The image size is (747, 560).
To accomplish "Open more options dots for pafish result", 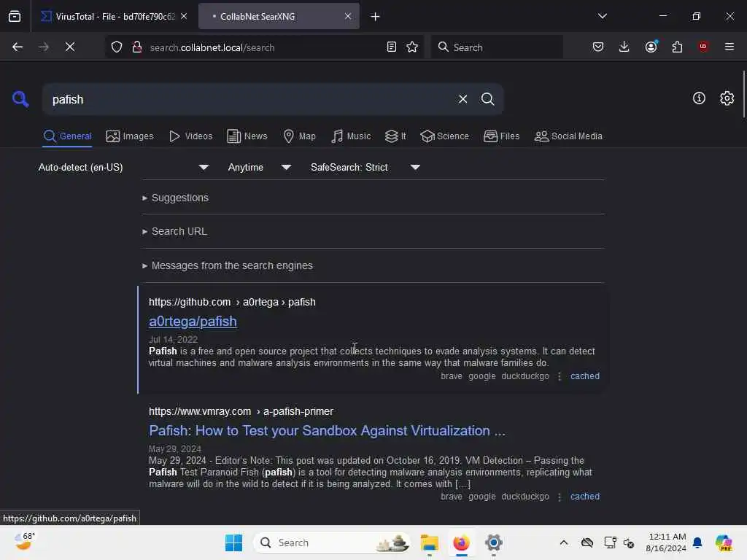I will [x=560, y=376].
